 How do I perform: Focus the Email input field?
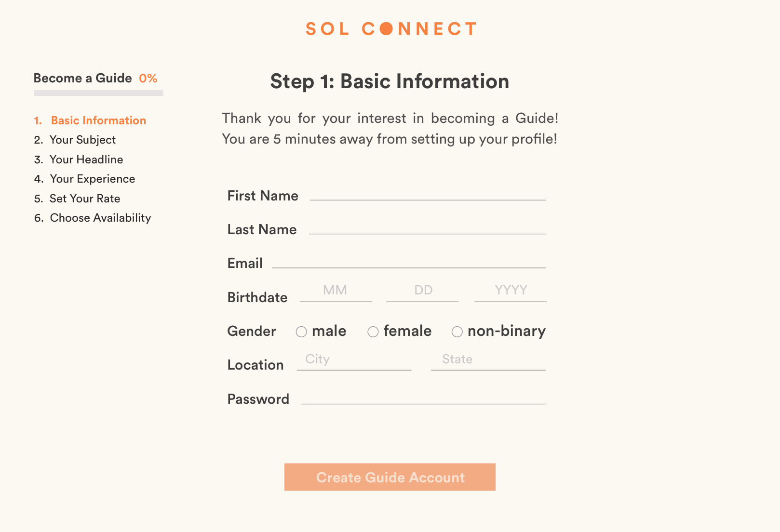(x=409, y=262)
